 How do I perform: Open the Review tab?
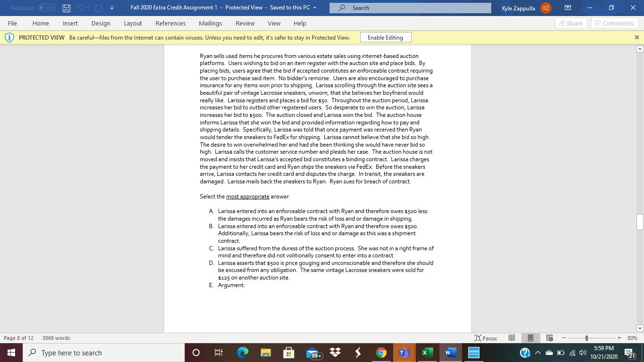245,23
